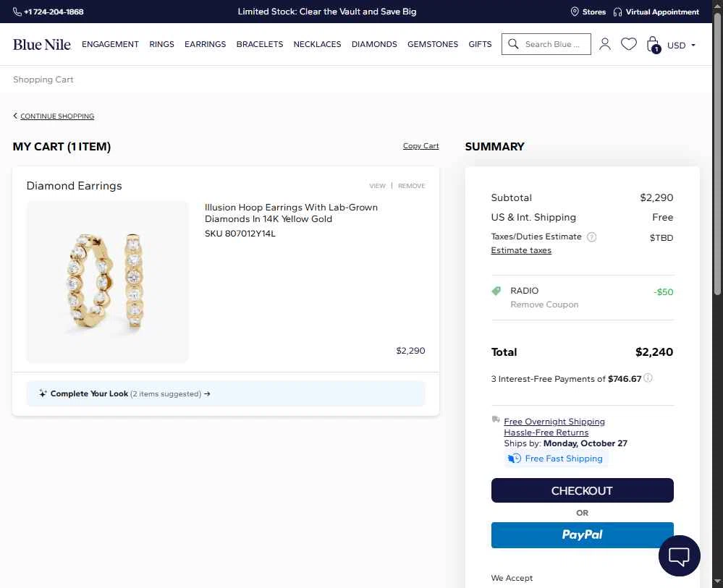Go back via Continue Shopping

pos(57,116)
